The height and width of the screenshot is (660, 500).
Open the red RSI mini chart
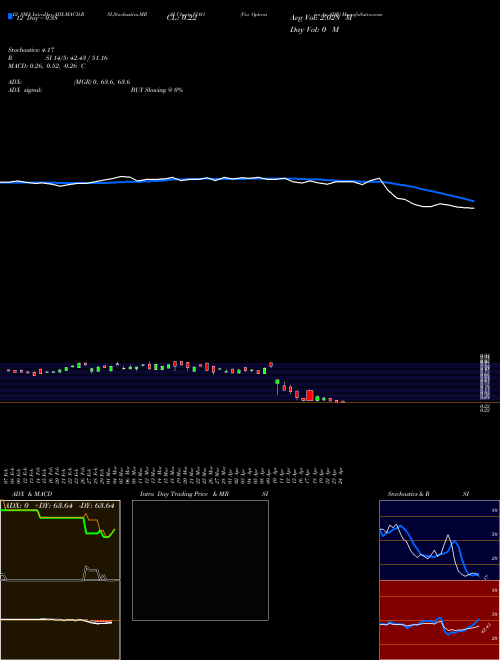[x=439, y=620]
